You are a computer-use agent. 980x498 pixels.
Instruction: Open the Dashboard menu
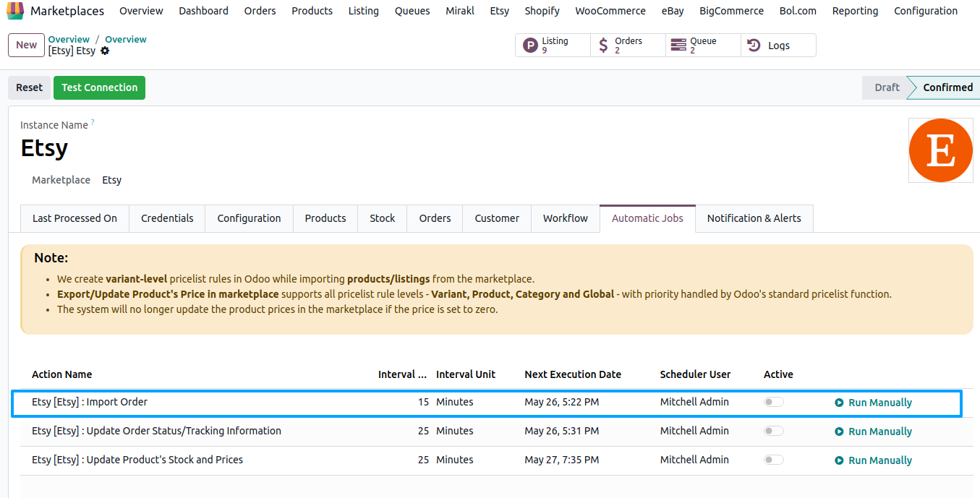(203, 11)
